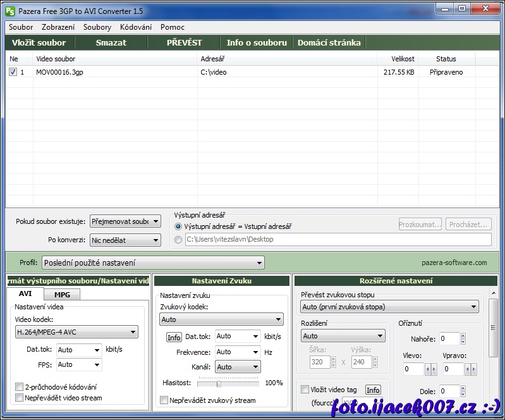Open the Kódování menu
The width and height of the screenshot is (505, 420).
pyautogui.click(x=136, y=27)
